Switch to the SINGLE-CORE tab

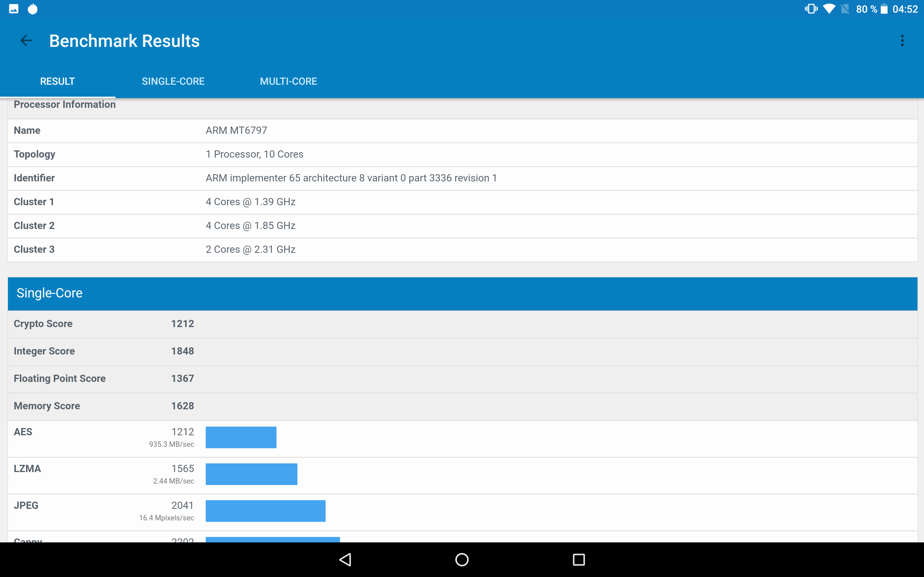click(173, 81)
